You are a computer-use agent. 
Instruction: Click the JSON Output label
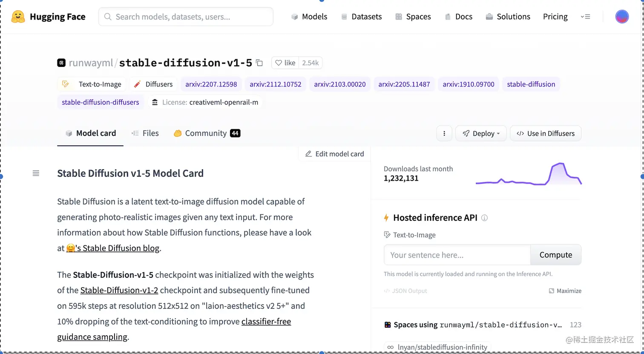(x=405, y=291)
